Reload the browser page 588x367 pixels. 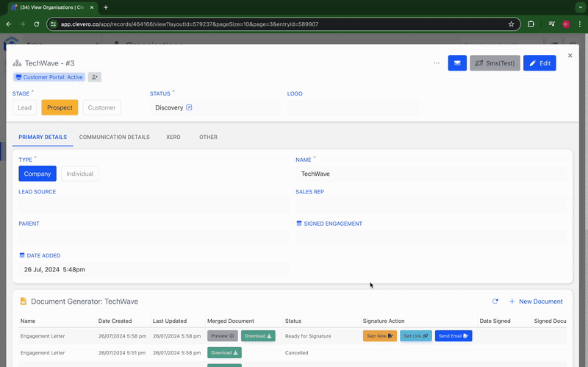(36, 24)
